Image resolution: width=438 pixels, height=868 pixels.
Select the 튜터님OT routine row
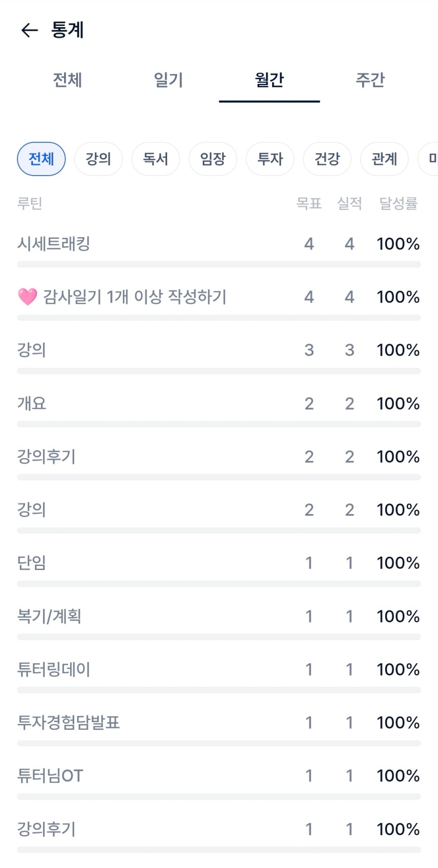pyautogui.click(x=50, y=776)
